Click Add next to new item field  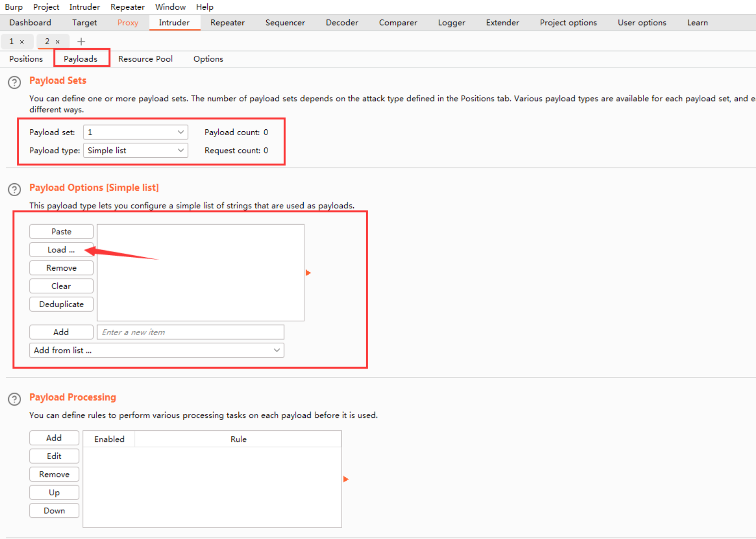click(62, 332)
